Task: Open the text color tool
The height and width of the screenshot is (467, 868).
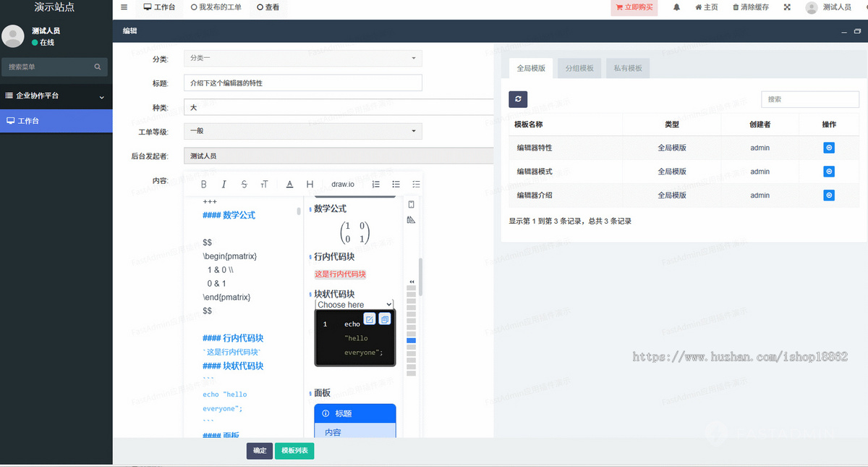Action: coord(289,184)
